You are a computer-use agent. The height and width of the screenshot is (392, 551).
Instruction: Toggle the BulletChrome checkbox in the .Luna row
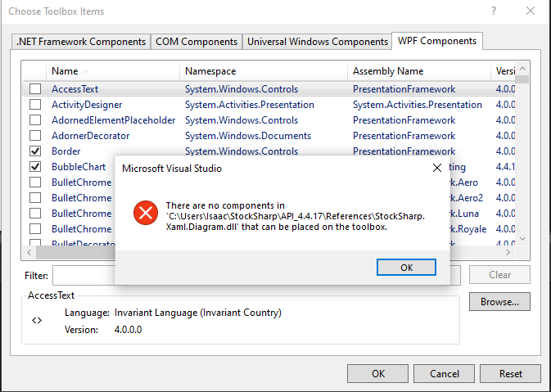[35, 214]
